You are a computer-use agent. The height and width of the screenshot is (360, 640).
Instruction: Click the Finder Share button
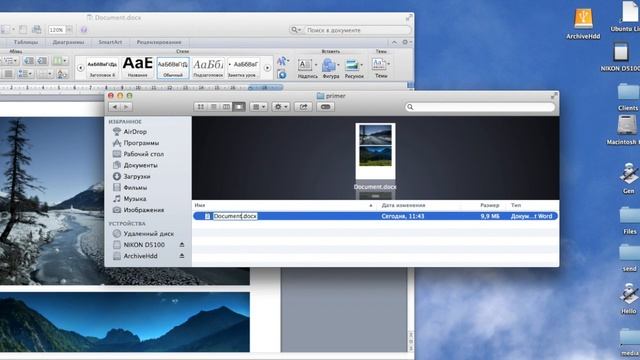303,107
